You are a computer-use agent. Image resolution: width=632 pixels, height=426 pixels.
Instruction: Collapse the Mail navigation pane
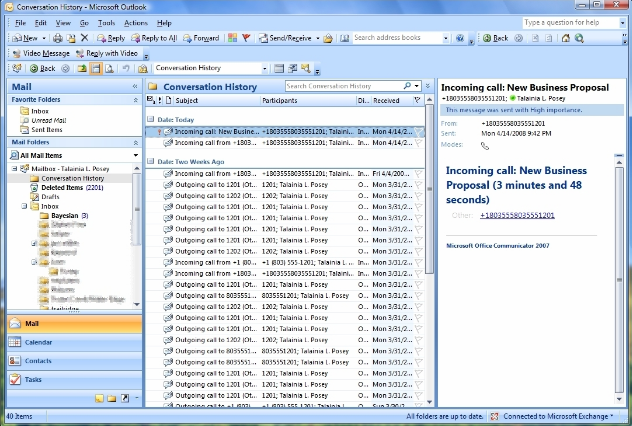(135, 87)
